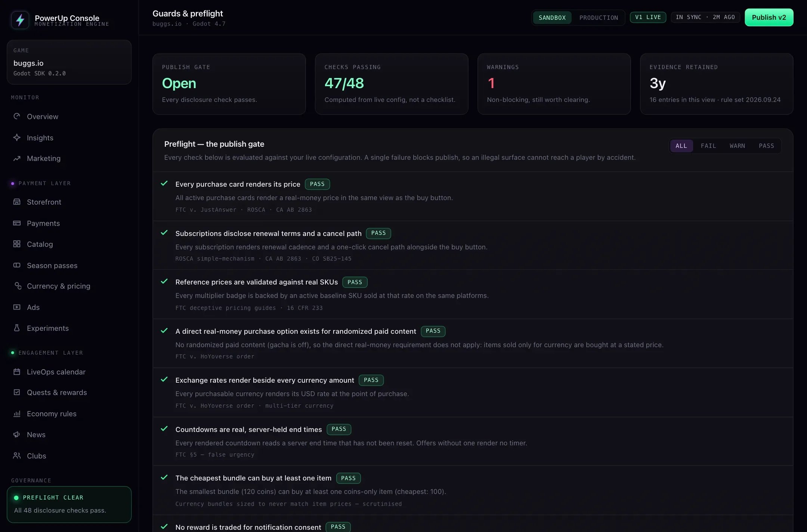The image size is (807, 532).
Task: Show only PASS checks
Action: point(766,146)
